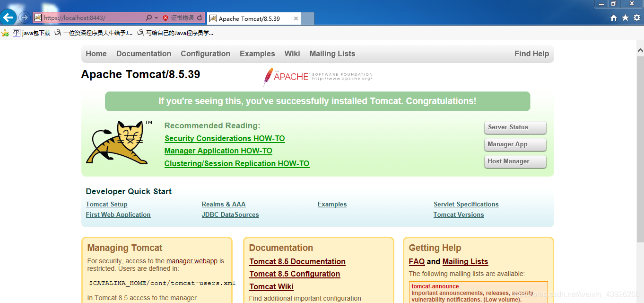The width and height of the screenshot is (644, 303).
Task: Open the tomcat-announce mailing list link
Action: [435, 286]
